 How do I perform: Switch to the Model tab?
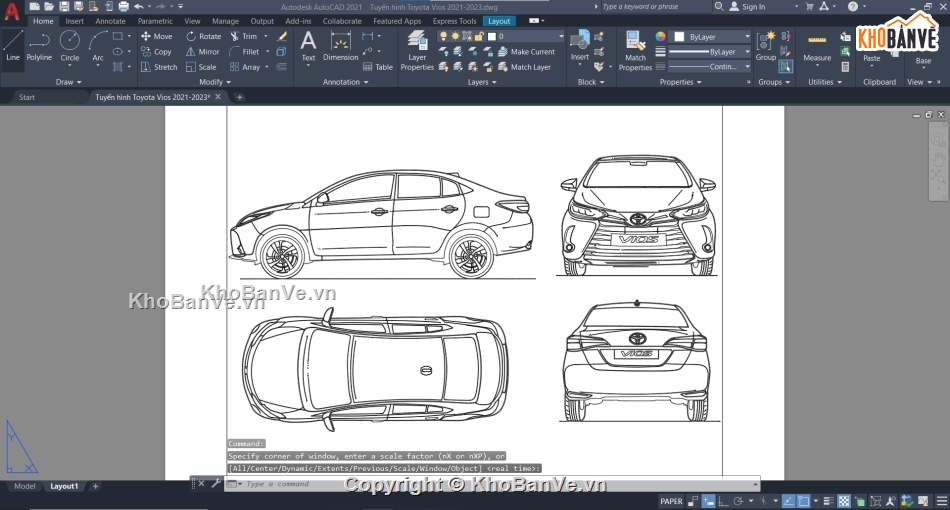24,486
